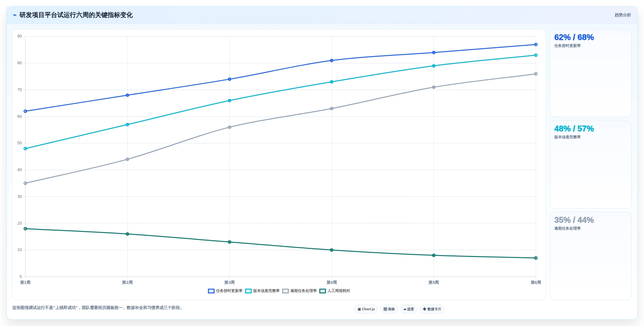644x326 pixels.
Task: Click the cyan 版本信息完整率 legend swatch
Action: point(248,291)
